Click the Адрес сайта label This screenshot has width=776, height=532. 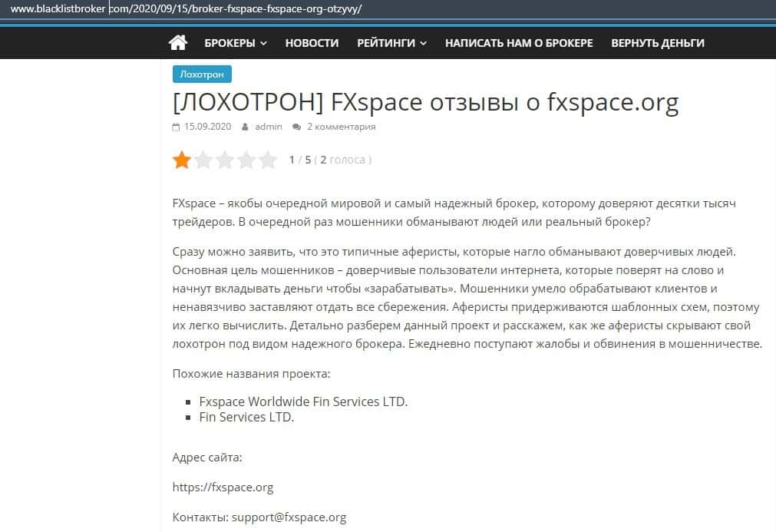[x=207, y=458]
